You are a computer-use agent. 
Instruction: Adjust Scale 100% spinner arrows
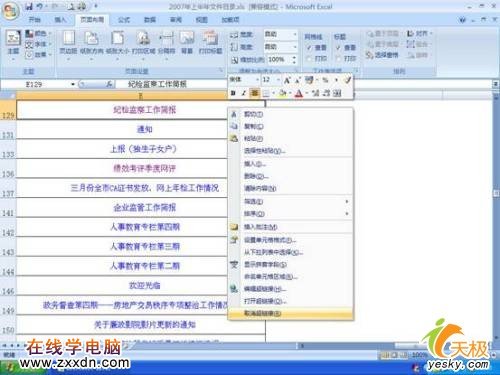(x=294, y=60)
